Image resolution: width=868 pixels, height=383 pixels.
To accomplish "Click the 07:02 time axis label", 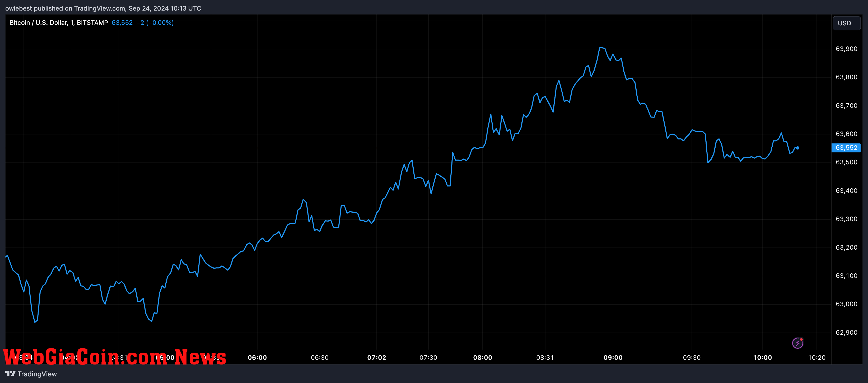I will (x=377, y=357).
